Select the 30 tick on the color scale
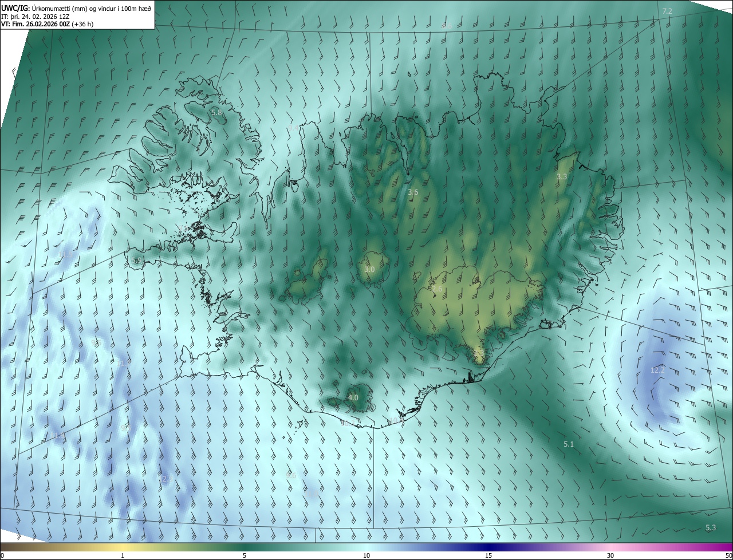Image resolution: width=733 pixels, height=560 pixels. [x=610, y=555]
